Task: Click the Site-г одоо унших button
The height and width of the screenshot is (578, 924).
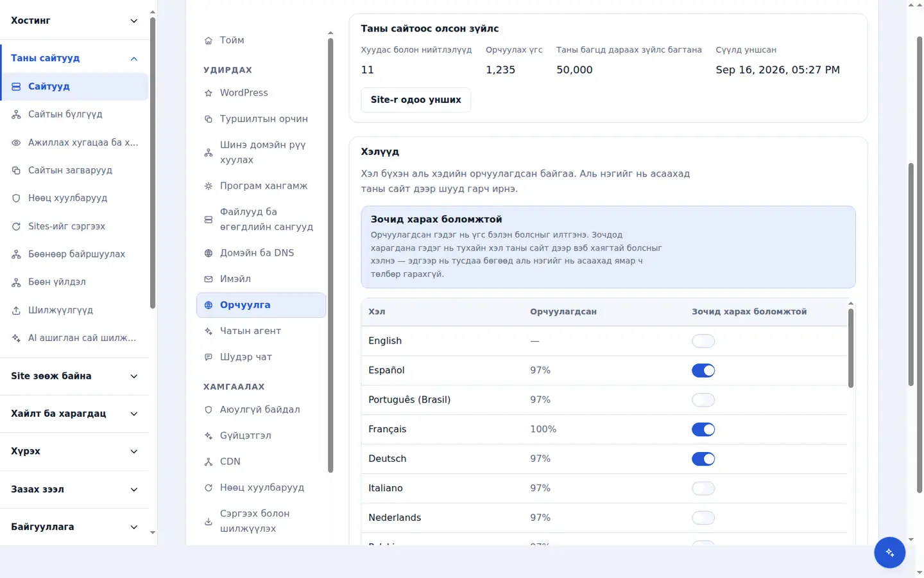Action: coord(416,100)
